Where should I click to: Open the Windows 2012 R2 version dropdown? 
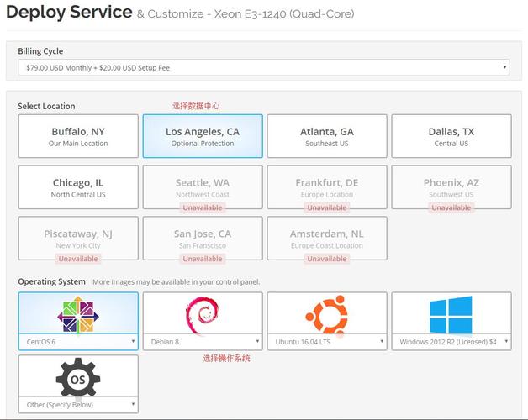coord(451,342)
